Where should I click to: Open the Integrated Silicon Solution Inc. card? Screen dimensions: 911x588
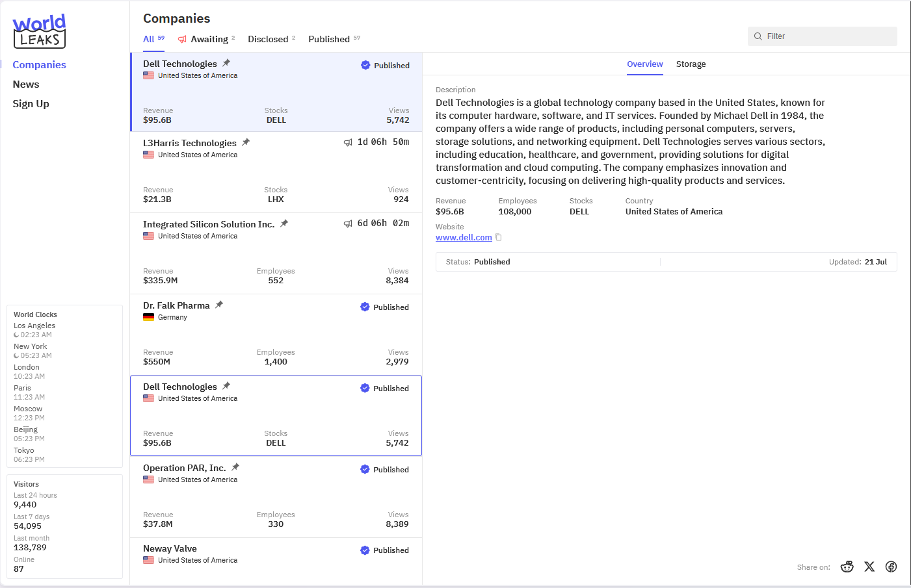click(276, 253)
